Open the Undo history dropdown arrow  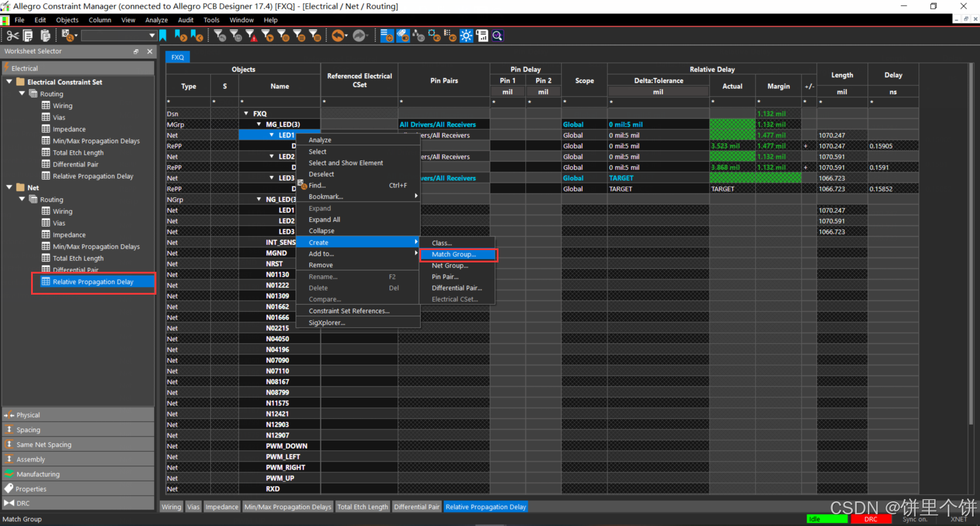click(347, 36)
